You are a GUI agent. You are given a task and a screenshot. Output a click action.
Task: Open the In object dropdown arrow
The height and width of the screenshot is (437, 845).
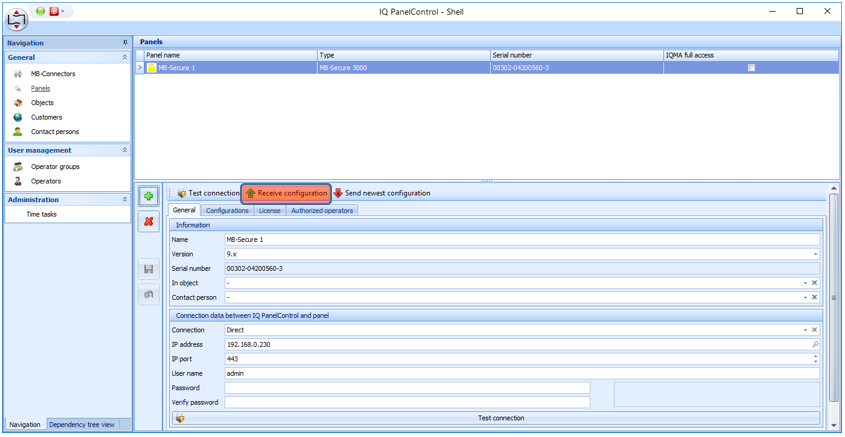coord(806,283)
